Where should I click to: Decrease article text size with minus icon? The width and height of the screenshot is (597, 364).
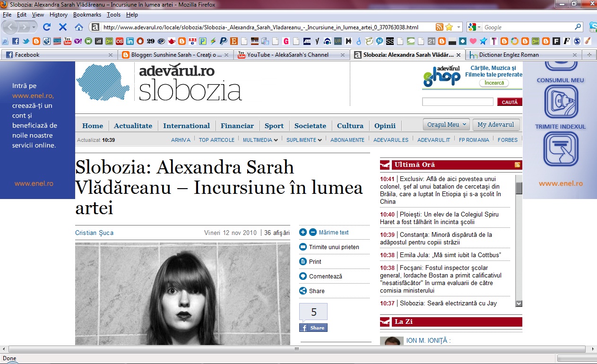tap(312, 232)
